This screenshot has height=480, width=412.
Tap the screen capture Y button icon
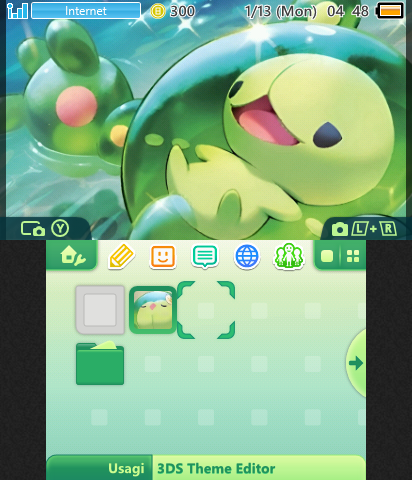tap(45, 229)
